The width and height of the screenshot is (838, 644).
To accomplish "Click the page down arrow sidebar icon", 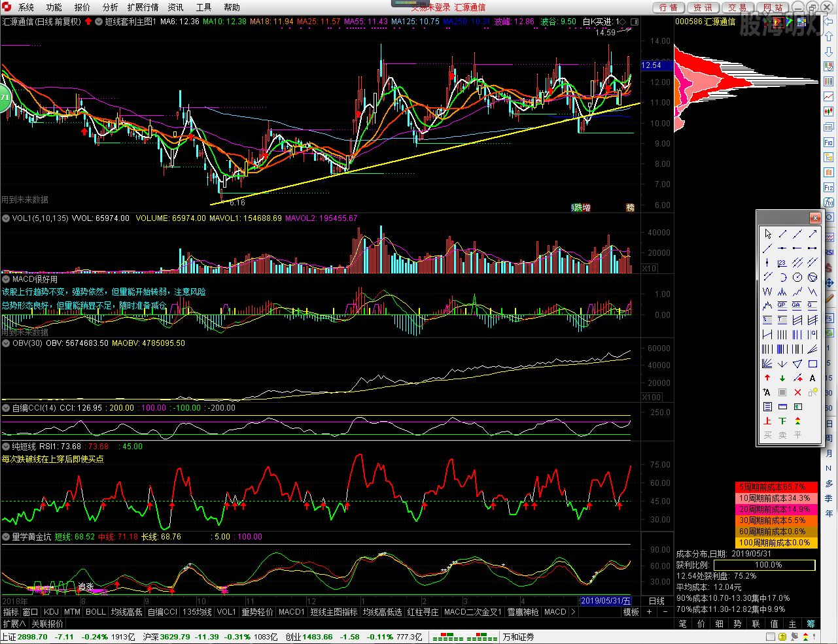I will tap(829, 52).
